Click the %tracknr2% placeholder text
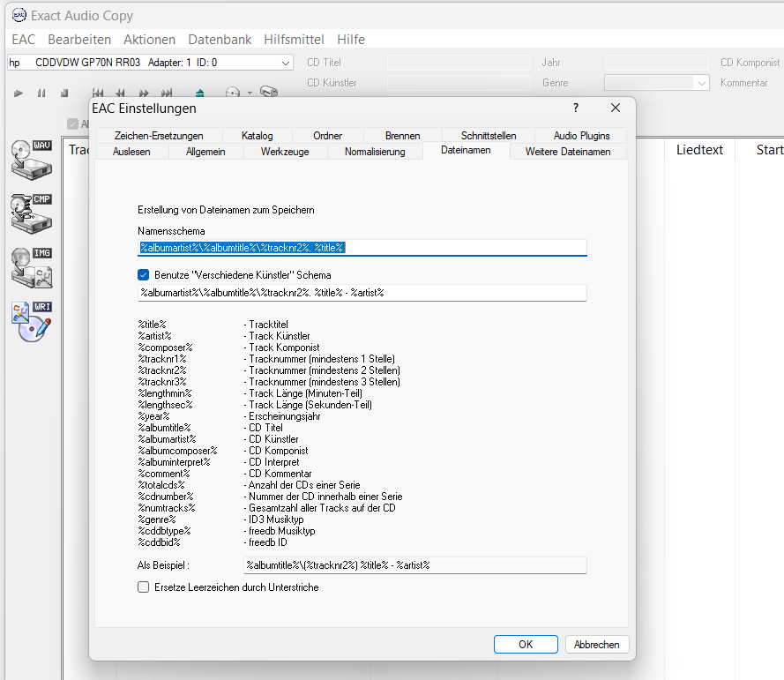The width and height of the screenshot is (784, 680). click(162, 370)
